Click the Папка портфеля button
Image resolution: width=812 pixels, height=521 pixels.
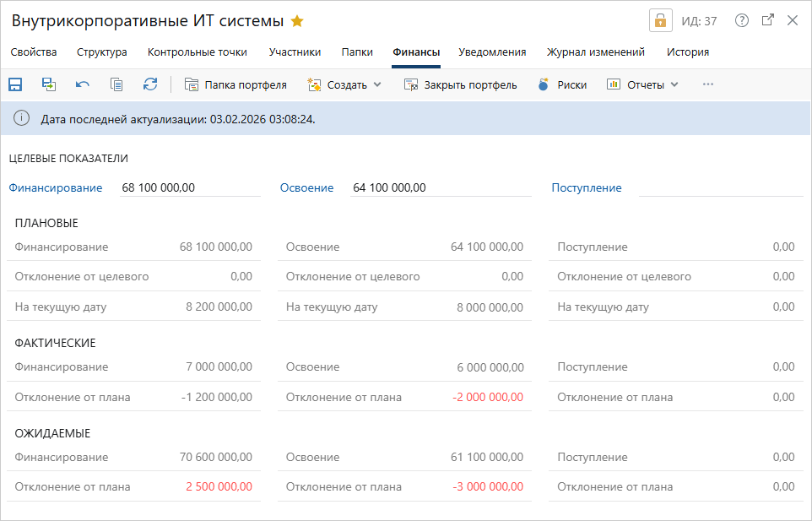click(235, 84)
